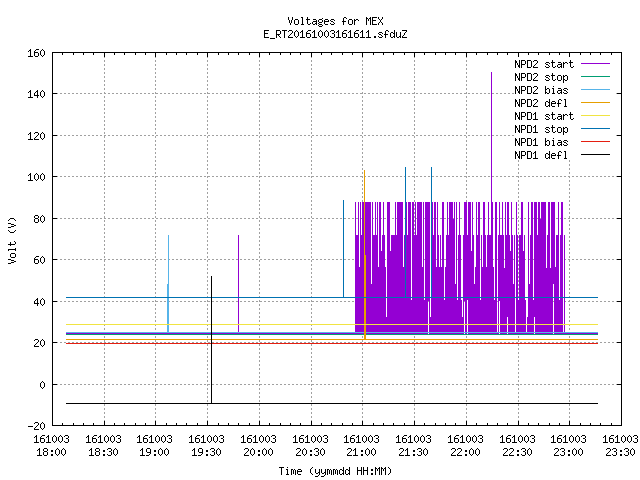Click the 161003 22:30 time axis label
Image resolution: width=640 pixels, height=480 pixels.
517,446
